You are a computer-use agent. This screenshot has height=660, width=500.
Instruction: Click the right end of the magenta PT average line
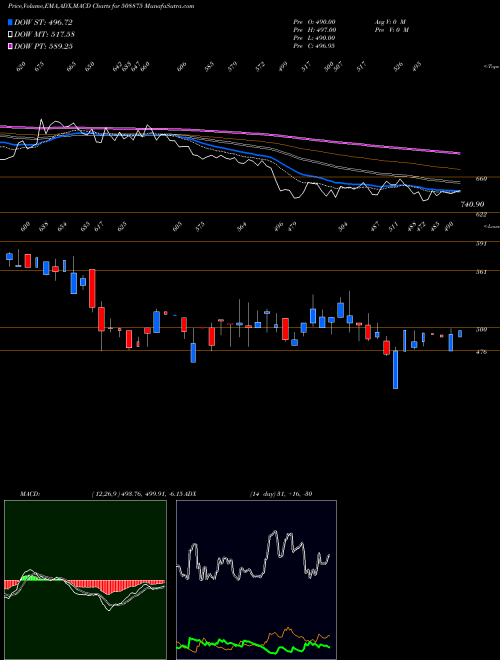[x=459, y=153]
